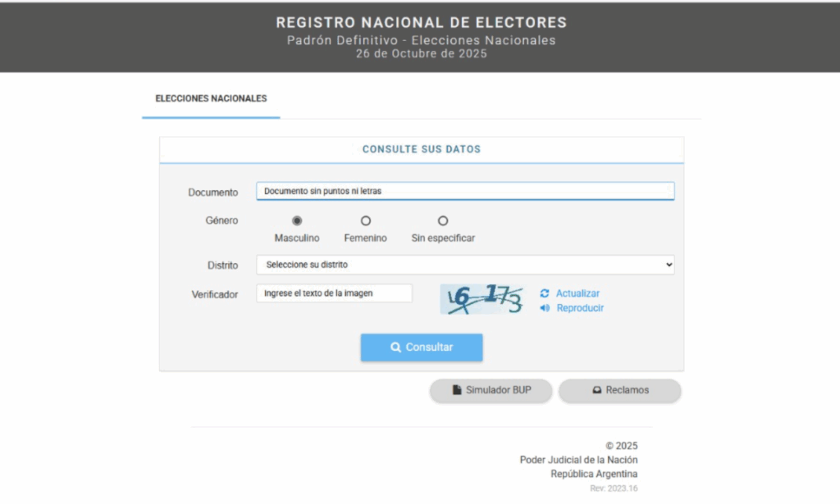Click the Reproducir link text
840x504 pixels.
[x=580, y=308]
